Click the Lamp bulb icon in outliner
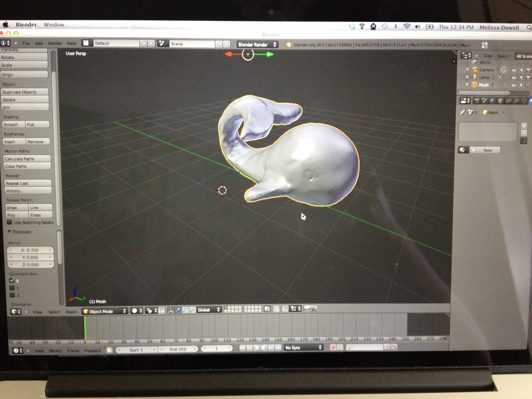532x399 pixels. (x=475, y=77)
